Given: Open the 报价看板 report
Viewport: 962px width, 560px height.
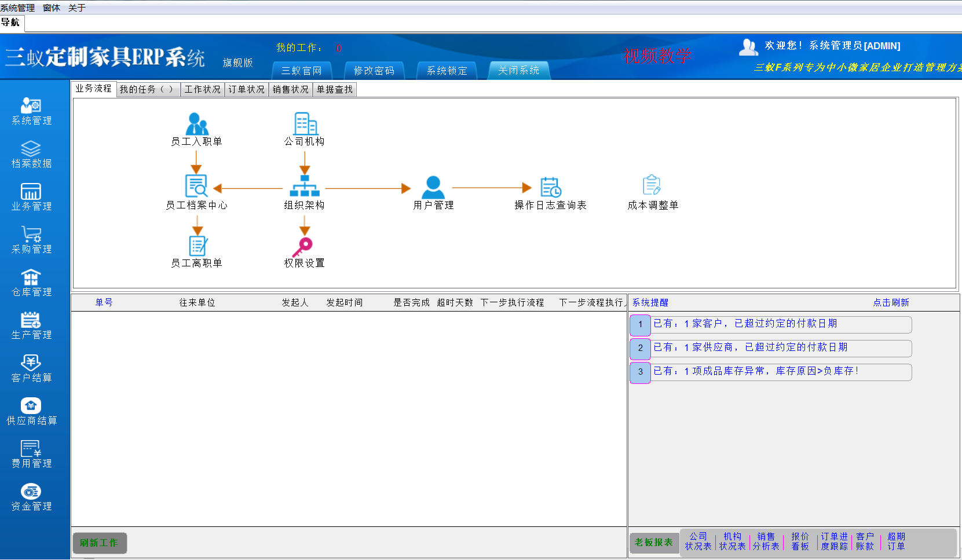Looking at the screenshot, I should pyautogui.click(x=800, y=541).
